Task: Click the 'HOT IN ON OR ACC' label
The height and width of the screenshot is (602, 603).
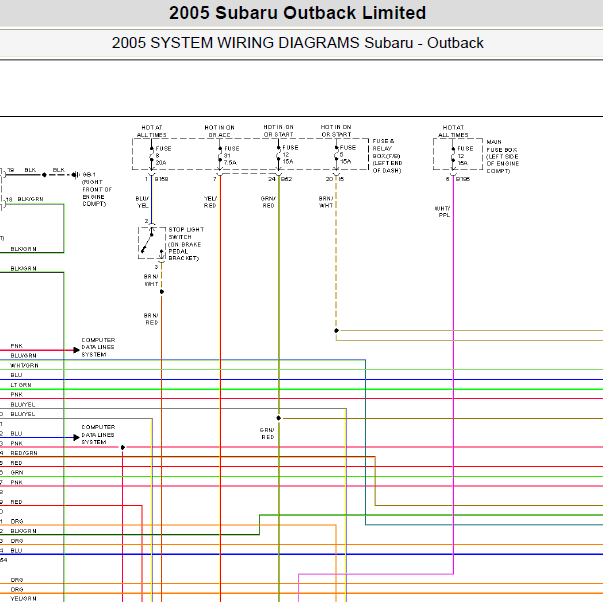Action: click(219, 131)
